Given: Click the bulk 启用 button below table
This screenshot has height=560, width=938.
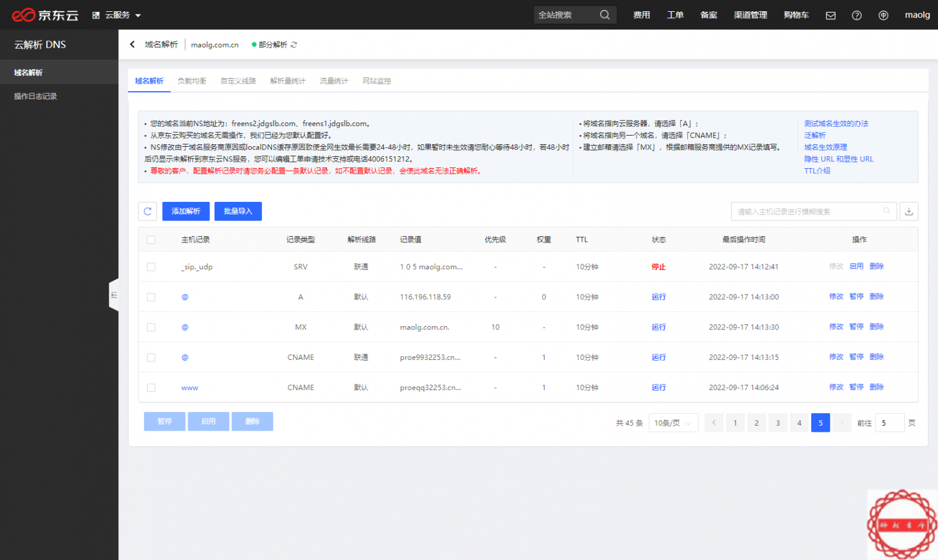Looking at the screenshot, I should coord(208,421).
